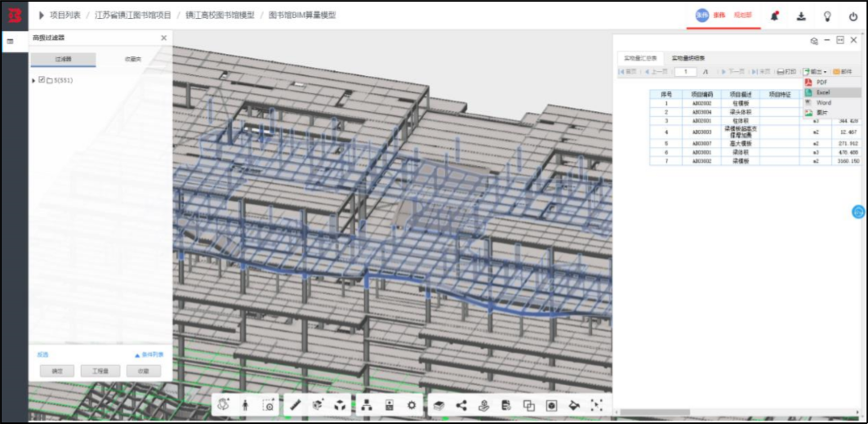Go to 下一页 next page
This screenshot has height=424, width=868.
pyautogui.click(x=733, y=71)
